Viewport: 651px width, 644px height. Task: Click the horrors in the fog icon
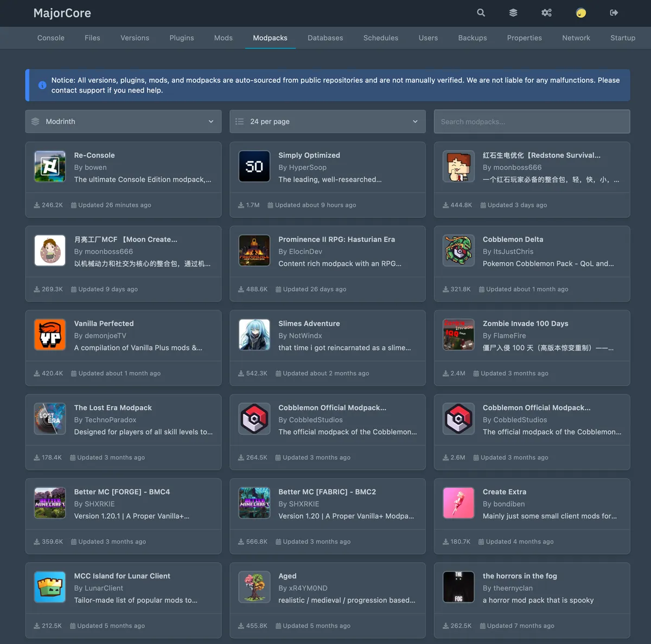tap(459, 587)
